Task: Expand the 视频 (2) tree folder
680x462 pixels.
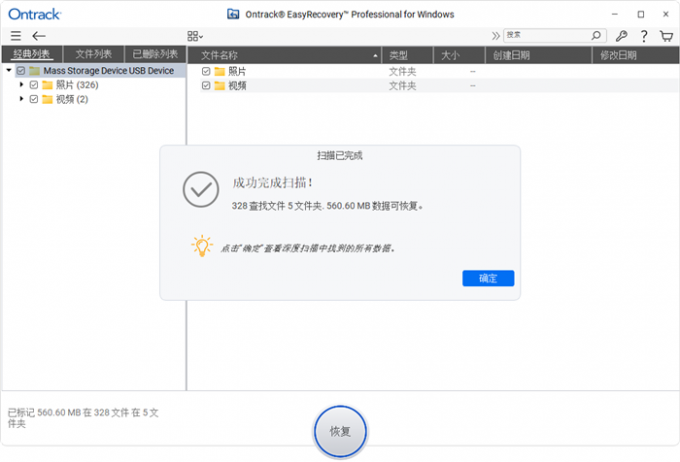Action: coord(21,99)
